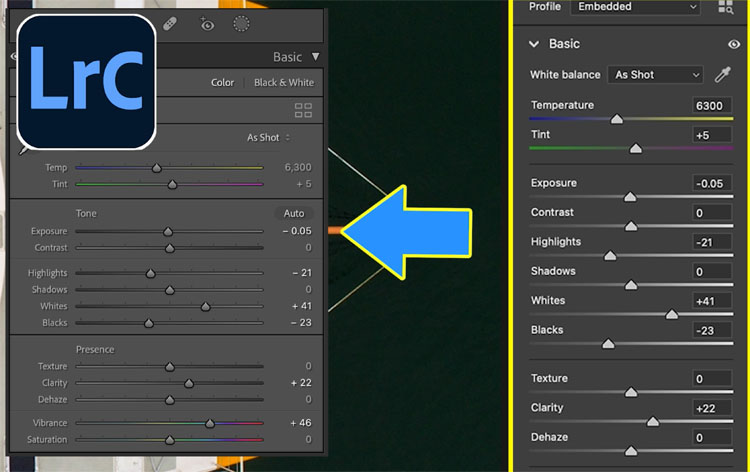Click Lightroom Classic Highlights value – 21
This screenshot has height=472, width=750.
pos(302,273)
